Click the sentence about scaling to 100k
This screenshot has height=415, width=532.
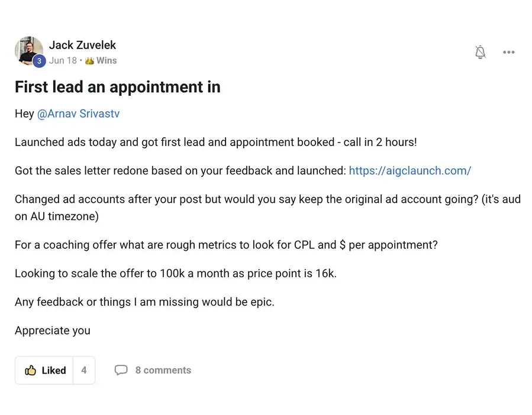point(175,273)
